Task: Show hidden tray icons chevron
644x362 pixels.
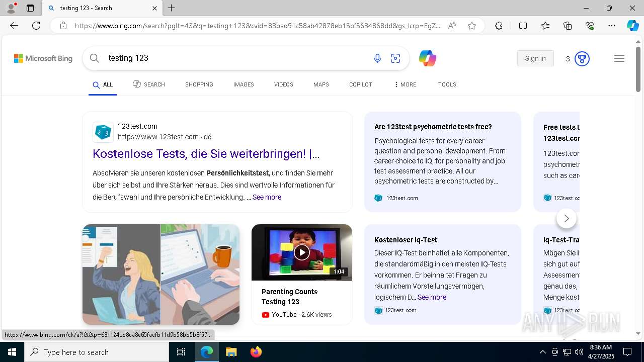Action: click(x=542, y=352)
